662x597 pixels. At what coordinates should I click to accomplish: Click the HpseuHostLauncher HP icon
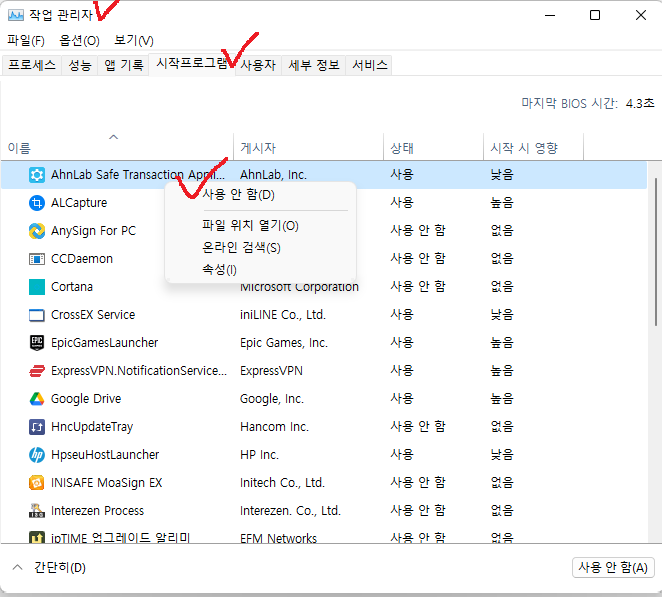[x=37, y=455]
